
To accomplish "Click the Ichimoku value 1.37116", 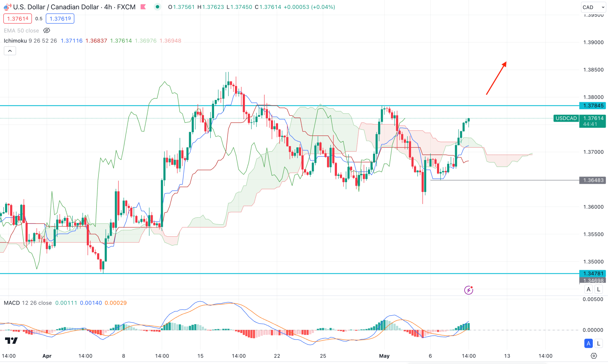I will pos(72,40).
